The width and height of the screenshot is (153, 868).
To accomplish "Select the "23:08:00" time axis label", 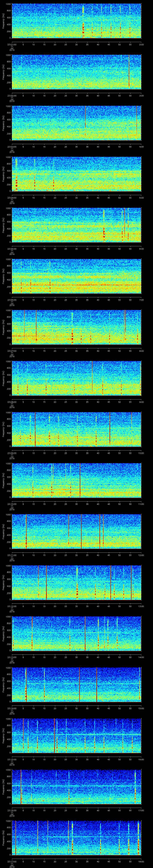I will (x=12, y=402).
